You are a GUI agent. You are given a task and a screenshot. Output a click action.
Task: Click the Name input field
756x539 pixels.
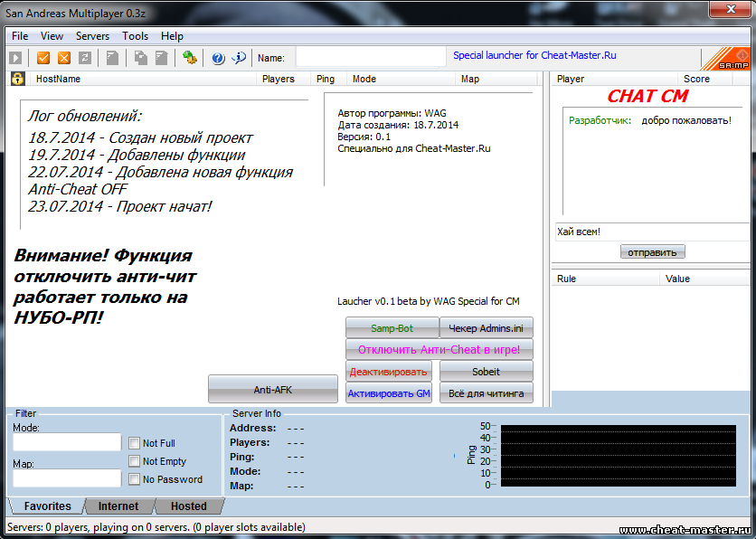369,58
